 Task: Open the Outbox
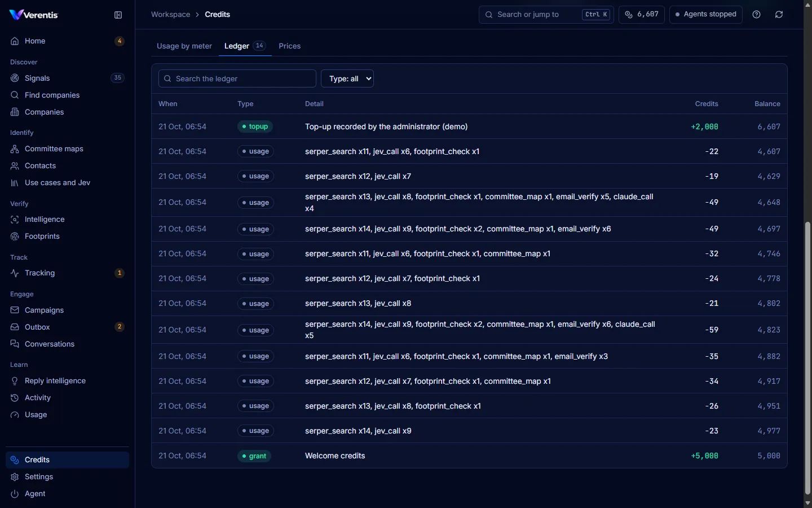(67, 327)
